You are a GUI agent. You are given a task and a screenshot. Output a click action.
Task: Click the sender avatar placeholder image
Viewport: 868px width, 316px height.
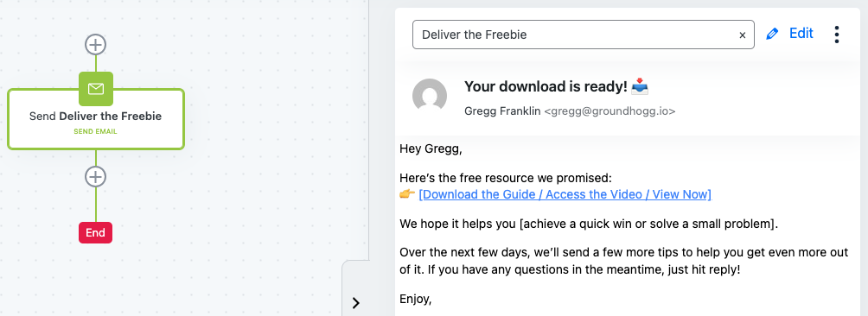[430, 96]
